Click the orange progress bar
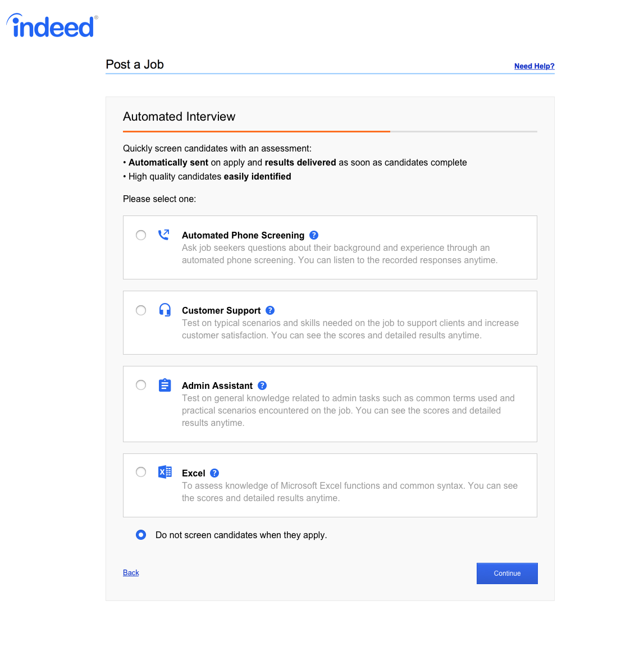The width and height of the screenshot is (644, 670). [256, 131]
